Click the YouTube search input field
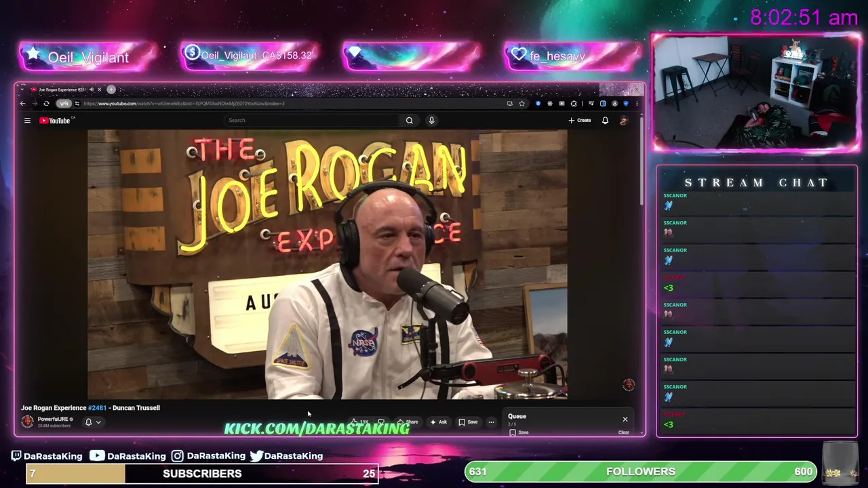The width and height of the screenshot is (868, 488). click(x=312, y=121)
